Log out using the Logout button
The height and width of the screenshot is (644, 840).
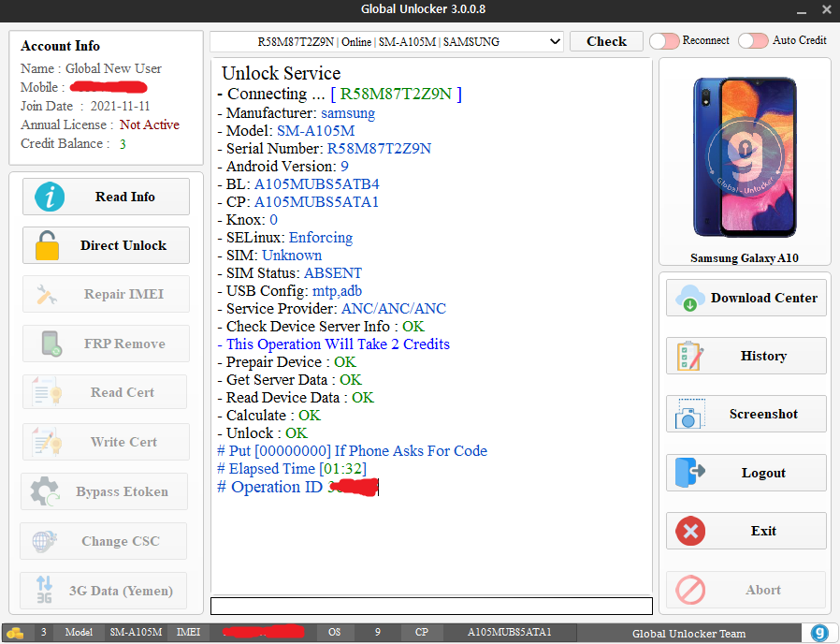(746, 473)
